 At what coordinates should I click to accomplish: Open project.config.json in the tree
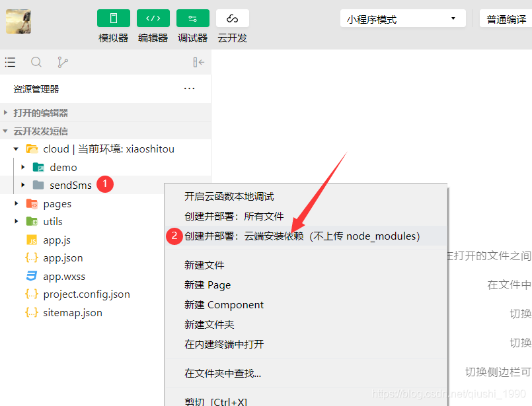[87, 294]
